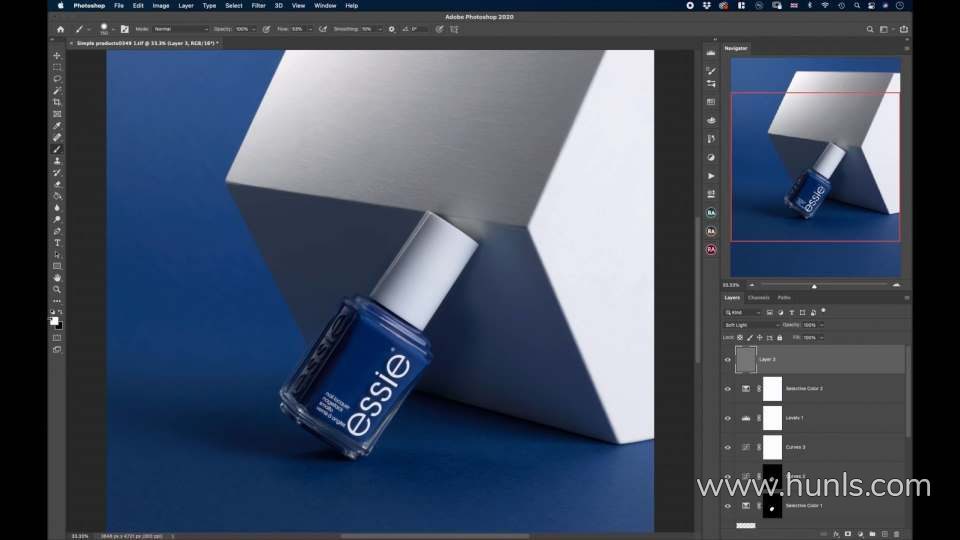Select the Rectangular Marquee tool
Viewport: 960px width, 540px height.
(x=57, y=67)
